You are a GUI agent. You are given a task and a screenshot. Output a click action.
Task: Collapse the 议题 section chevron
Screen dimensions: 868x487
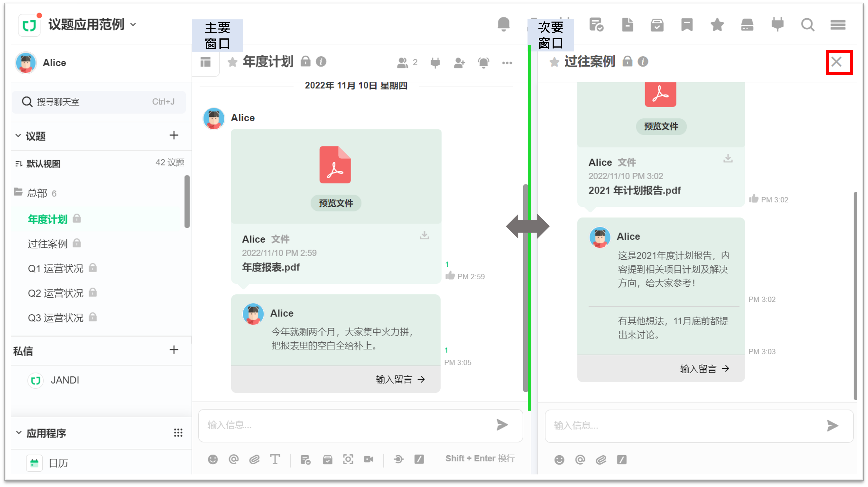pyautogui.click(x=18, y=135)
